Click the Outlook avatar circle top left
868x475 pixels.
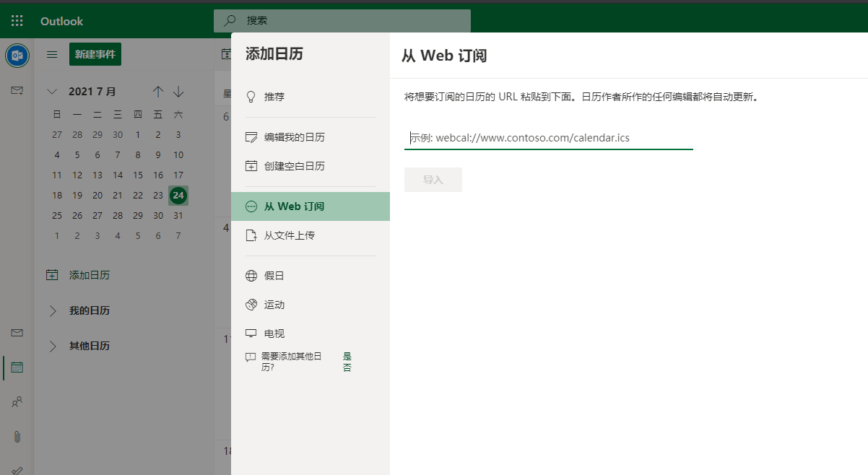(16, 56)
